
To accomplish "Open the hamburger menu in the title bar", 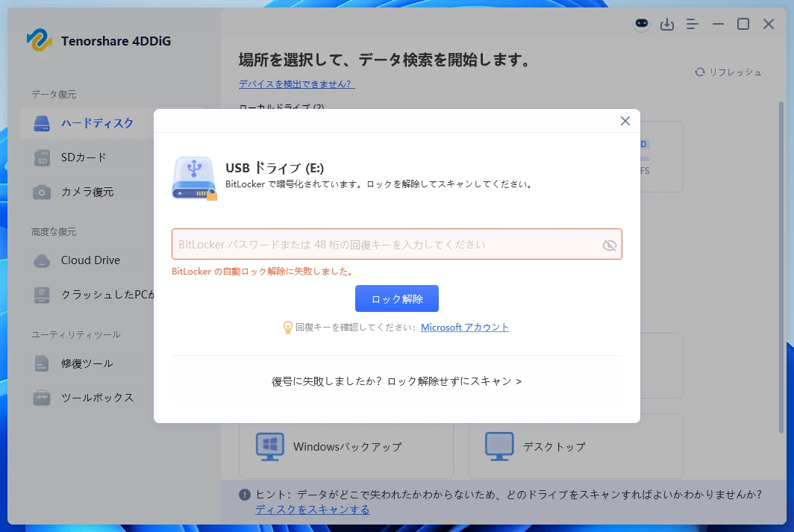I will [692, 24].
